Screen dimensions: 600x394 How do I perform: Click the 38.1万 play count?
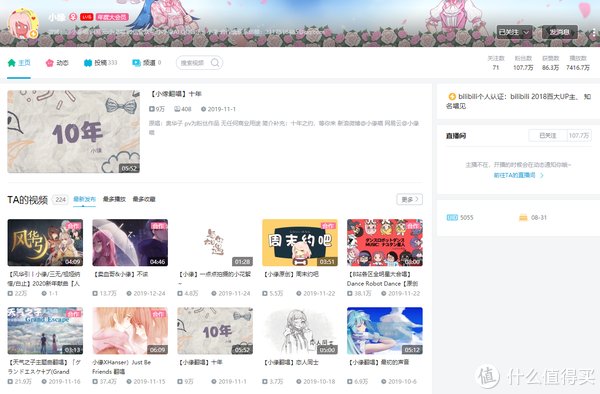tap(363, 293)
